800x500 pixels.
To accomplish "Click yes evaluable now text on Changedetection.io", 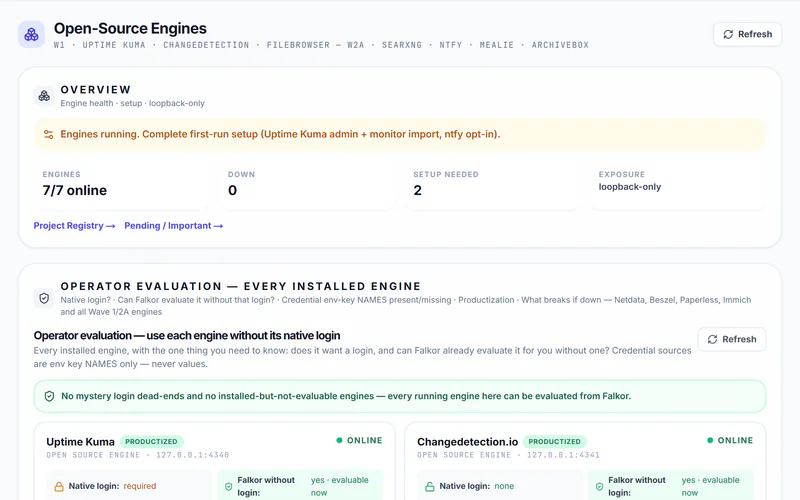I will coord(710,486).
